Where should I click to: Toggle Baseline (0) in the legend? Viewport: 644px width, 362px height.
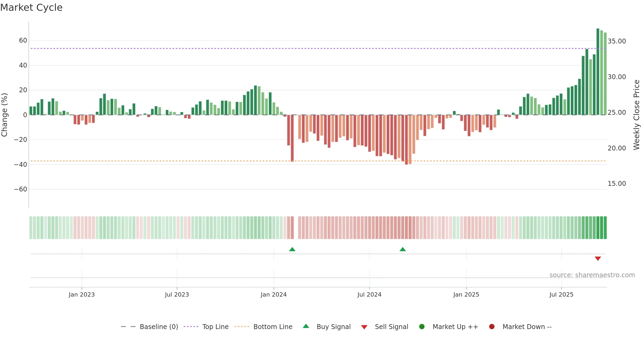149,327
